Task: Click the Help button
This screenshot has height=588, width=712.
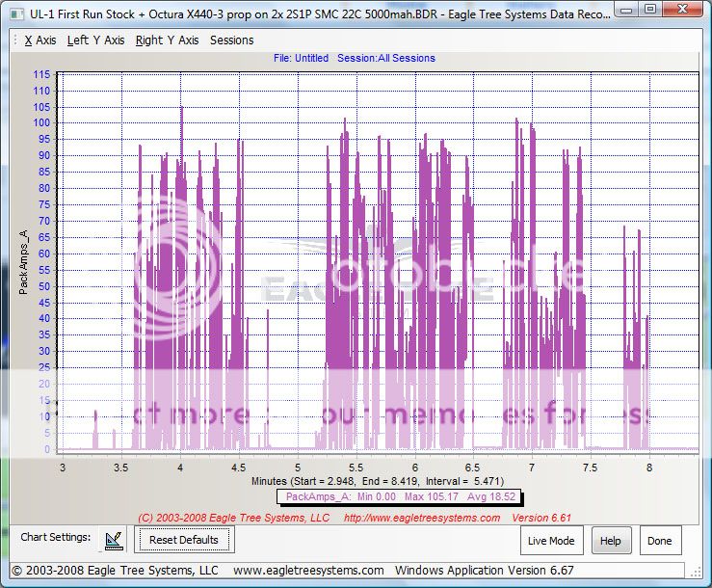Action: click(x=610, y=541)
